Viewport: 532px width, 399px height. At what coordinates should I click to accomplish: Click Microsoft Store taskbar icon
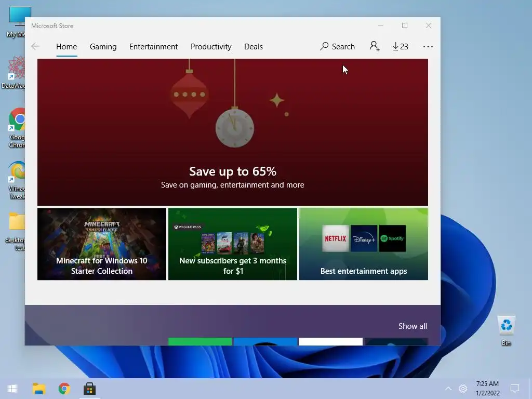(x=89, y=389)
